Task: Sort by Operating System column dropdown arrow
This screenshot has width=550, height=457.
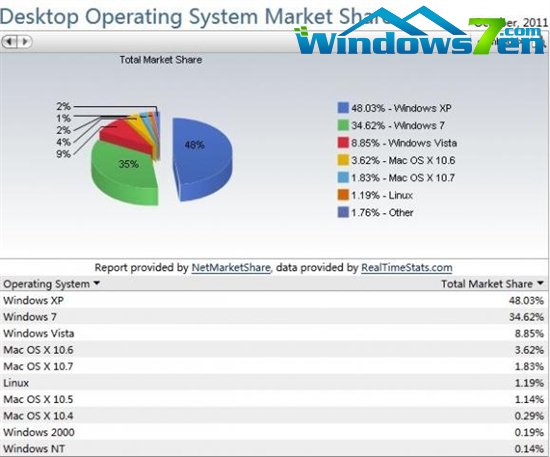Action: 97,283
